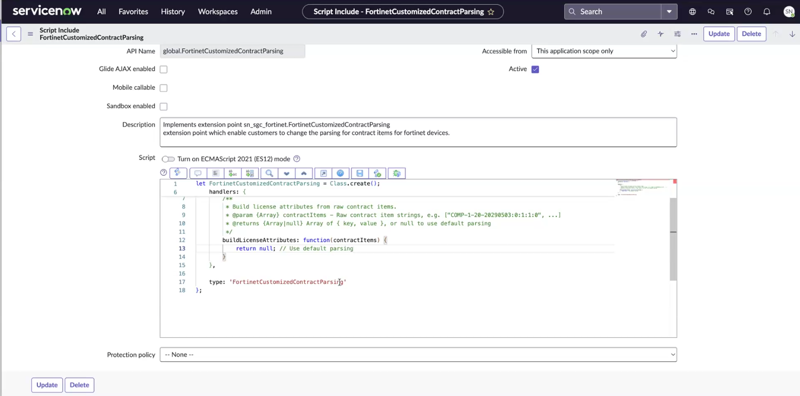Click the script editor vertical scrollbar
This screenshot has height=396, width=800.
673,239
